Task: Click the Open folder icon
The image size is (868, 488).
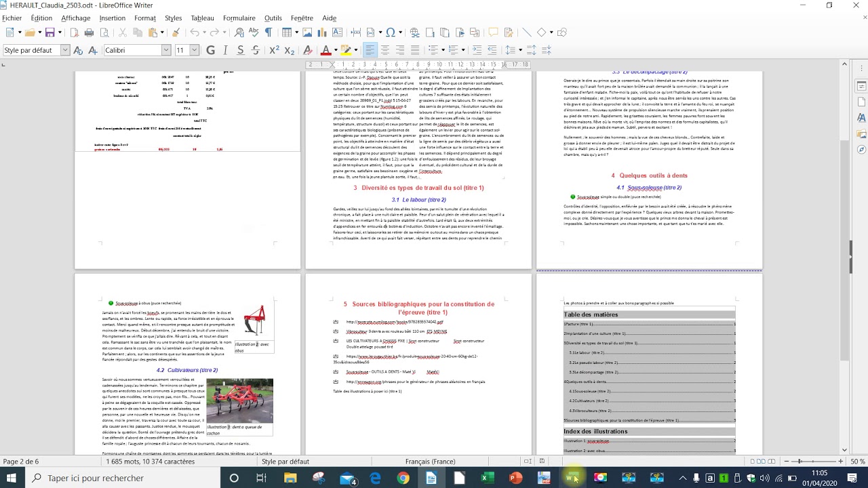Action: coord(31,33)
